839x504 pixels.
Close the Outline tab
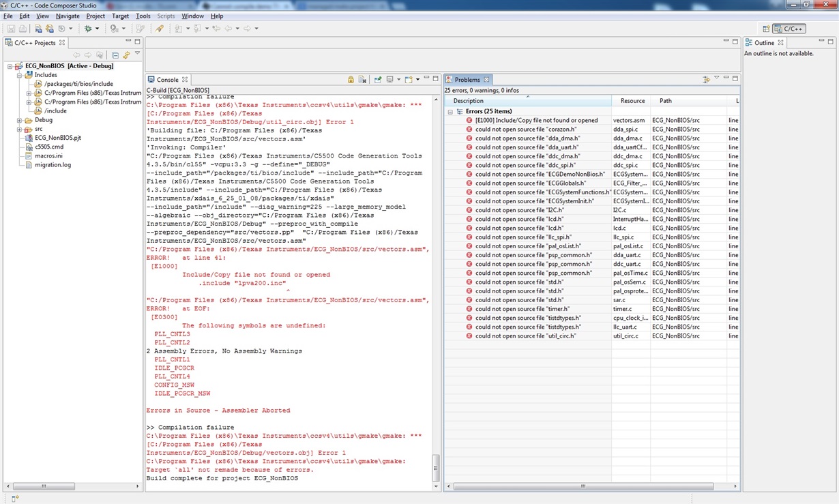tap(781, 42)
